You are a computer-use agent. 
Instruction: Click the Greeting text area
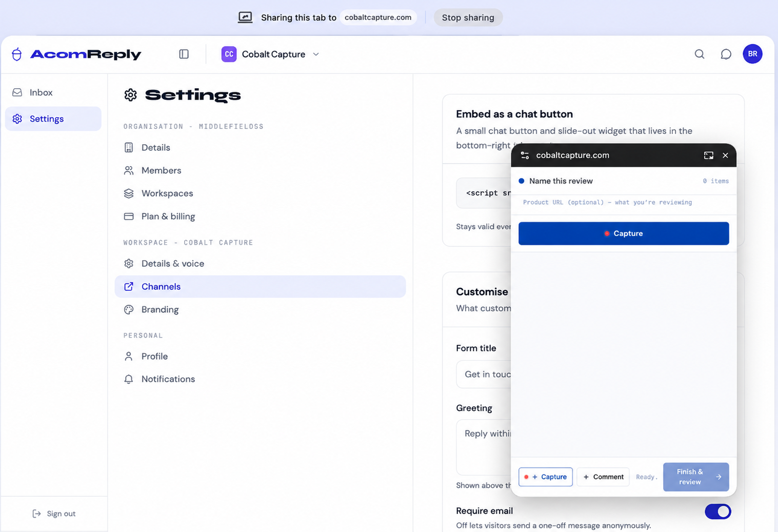point(483,447)
